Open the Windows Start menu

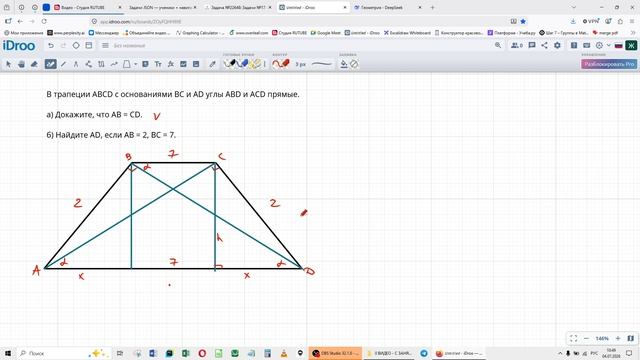(x=7, y=353)
